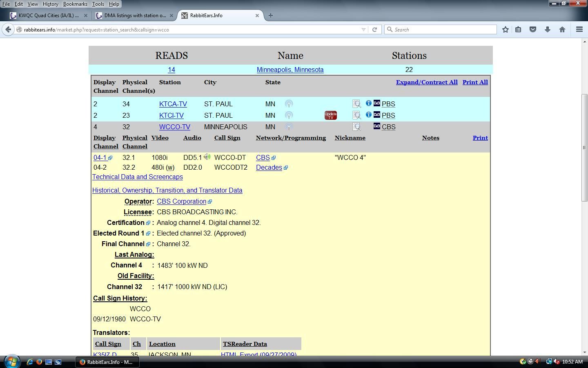Viewport: 588px width, 368px height.
Task: Open the magnifier document icon for WCCO-TV
Action: pos(356,127)
